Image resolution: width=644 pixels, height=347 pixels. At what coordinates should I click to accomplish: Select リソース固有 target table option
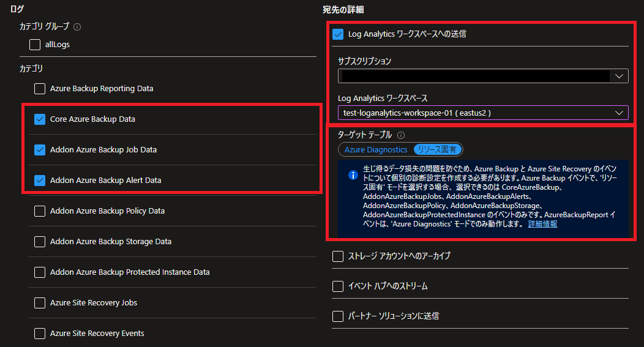(437, 149)
